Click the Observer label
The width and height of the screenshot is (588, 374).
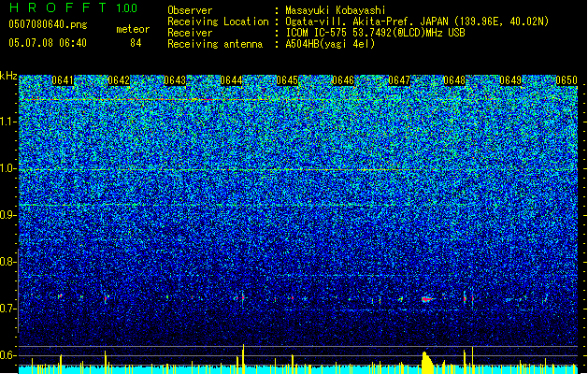pos(190,10)
